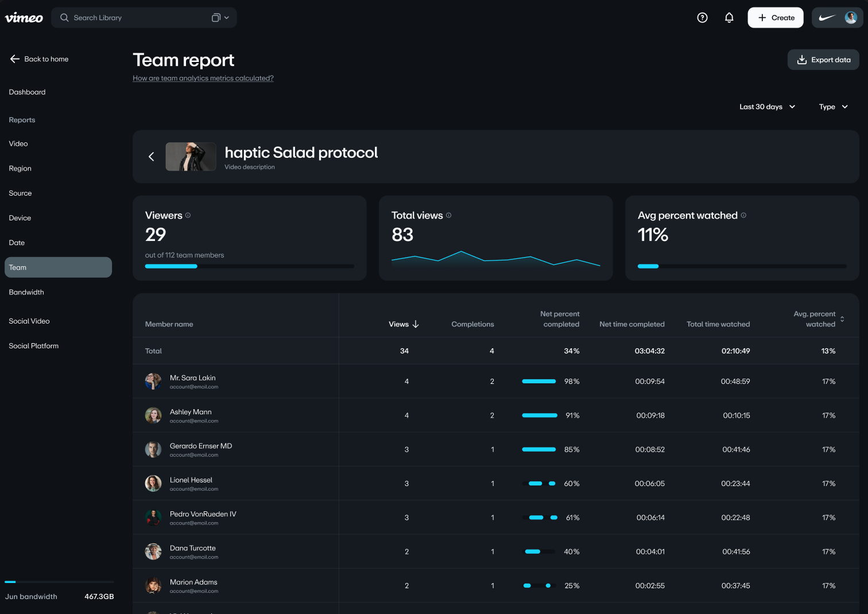Open the Type filter dropdown

click(x=832, y=107)
